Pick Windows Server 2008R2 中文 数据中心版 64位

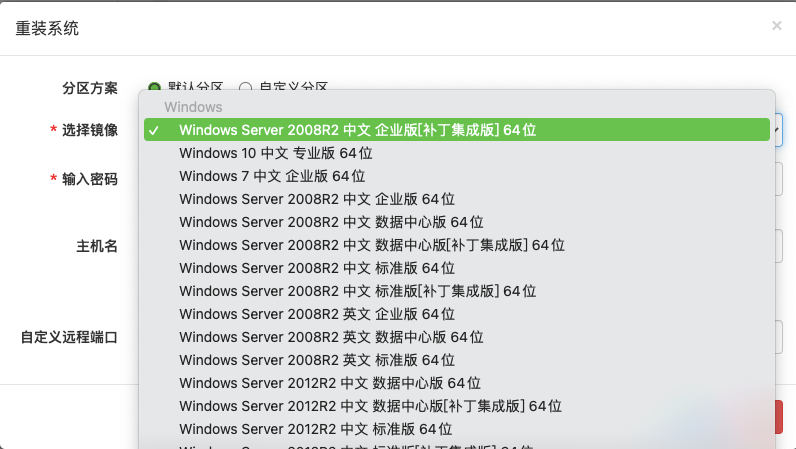457,222
